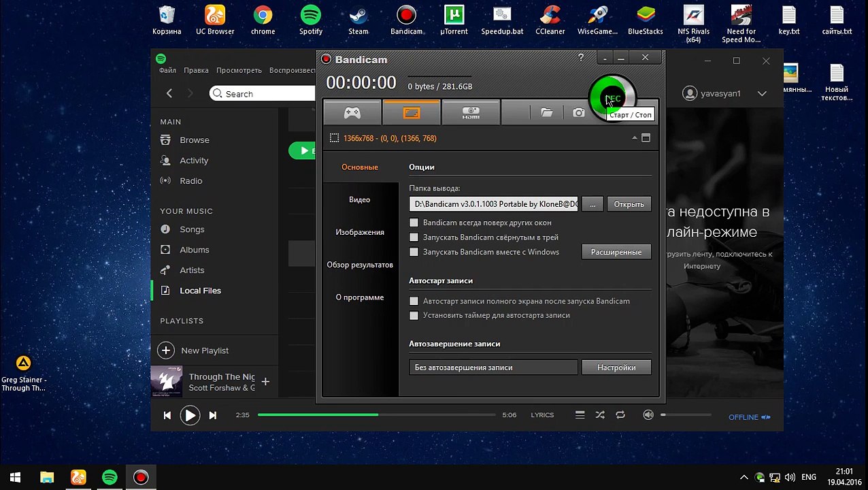Screen dimensions: 868x490
Task: Seek the Spotify track progress bar
Action: coord(377,415)
